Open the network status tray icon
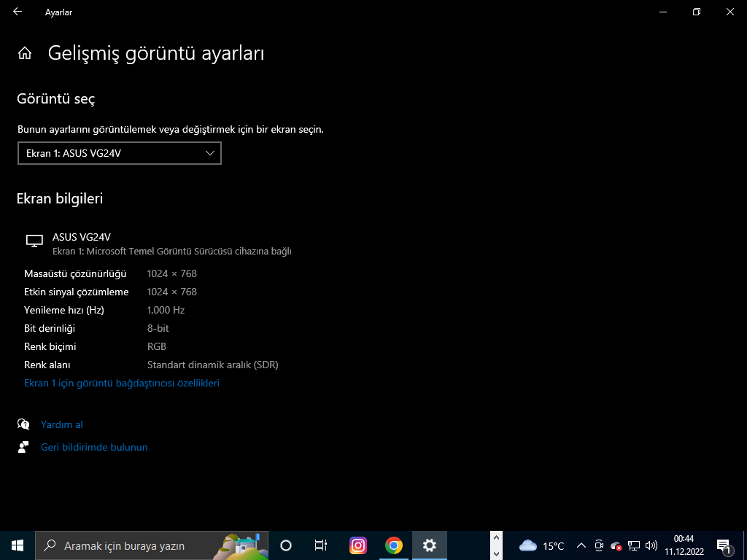The image size is (747, 560). pyautogui.click(x=634, y=545)
